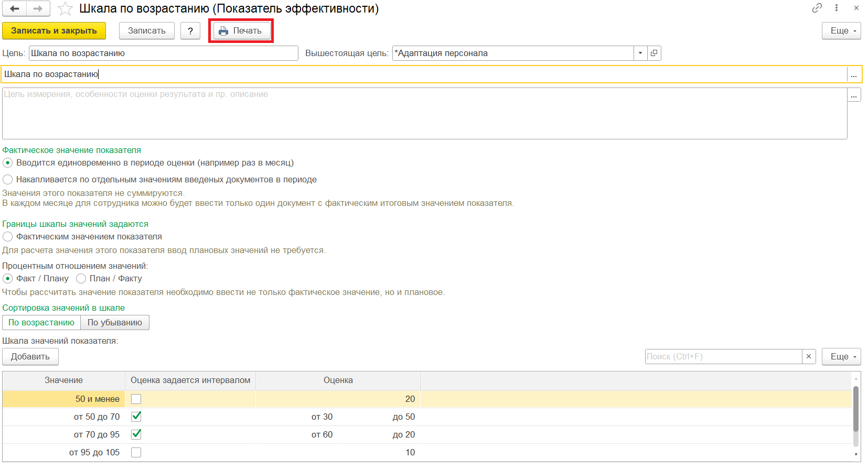
Task: Open the Еще menu above the table
Action: click(841, 356)
